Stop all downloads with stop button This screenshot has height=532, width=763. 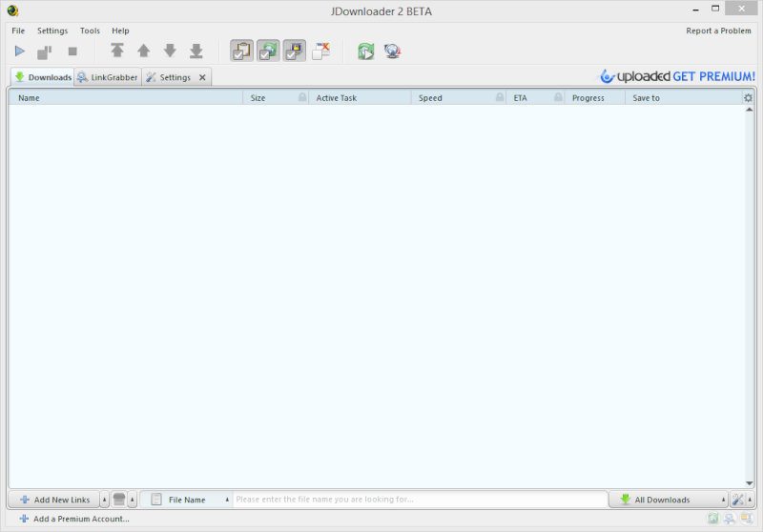pyautogui.click(x=72, y=51)
